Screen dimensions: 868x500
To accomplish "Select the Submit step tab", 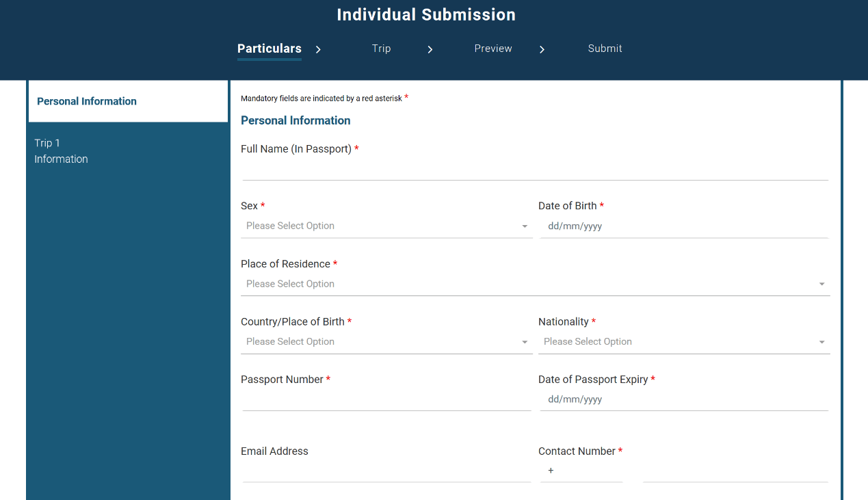I will pyautogui.click(x=605, y=49).
